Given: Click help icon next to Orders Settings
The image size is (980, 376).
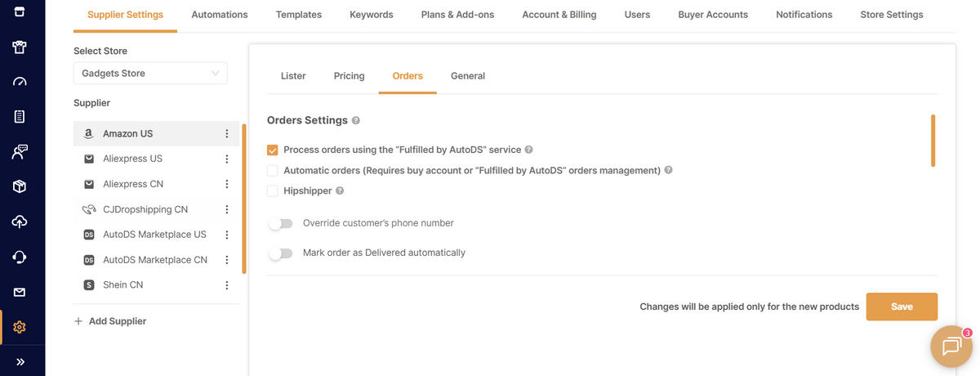Looking at the screenshot, I should point(355,121).
